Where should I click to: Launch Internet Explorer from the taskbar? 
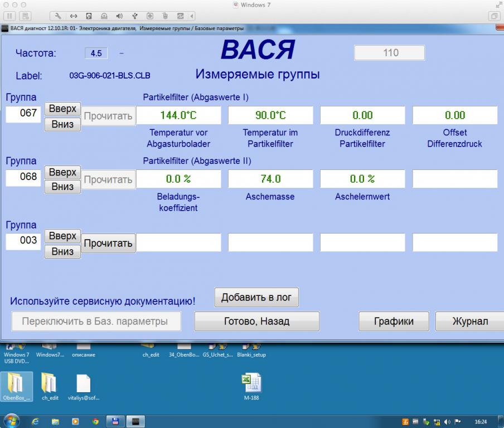35,421
